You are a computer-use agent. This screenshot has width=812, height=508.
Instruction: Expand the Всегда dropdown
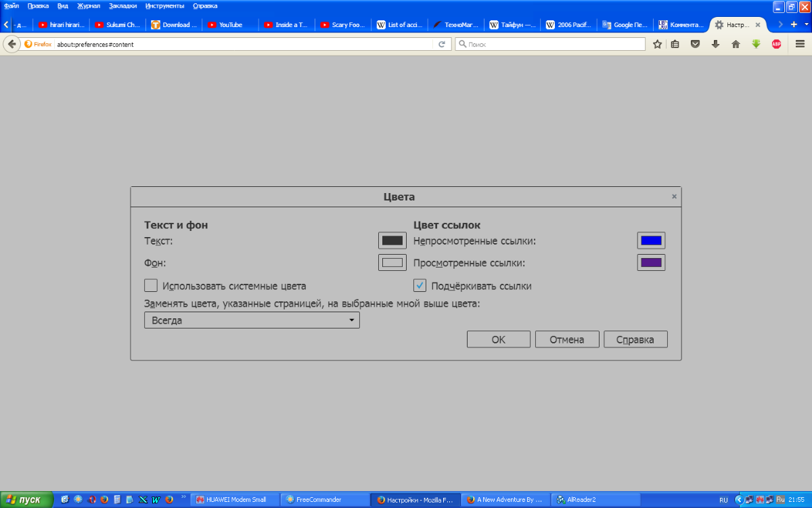point(252,320)
